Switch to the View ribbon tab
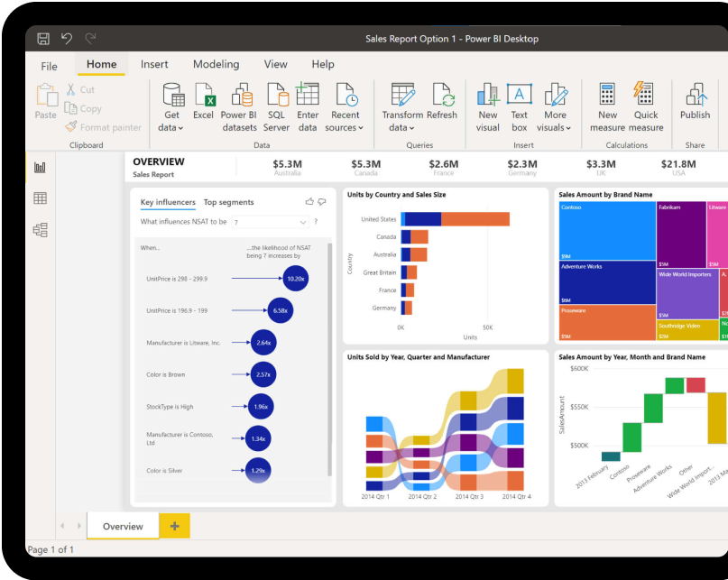 pos(275,64)
